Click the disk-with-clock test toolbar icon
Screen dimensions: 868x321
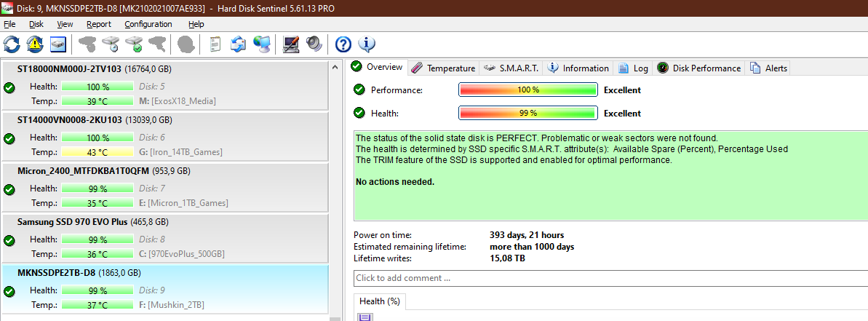[111, 44]
